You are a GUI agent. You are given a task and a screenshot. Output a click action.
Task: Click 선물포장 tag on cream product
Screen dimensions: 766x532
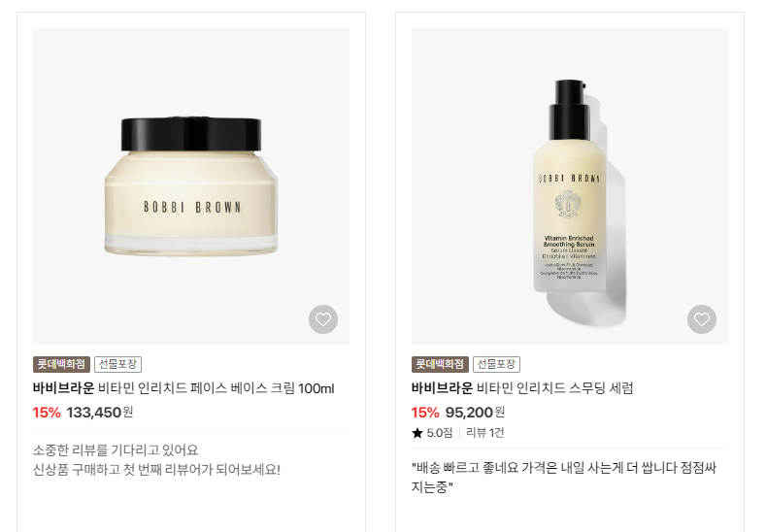117,364
